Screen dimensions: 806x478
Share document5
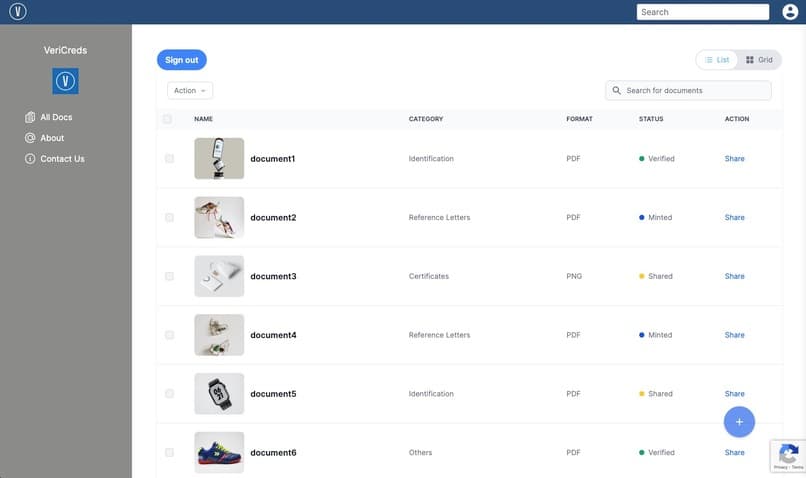(735, 394)
